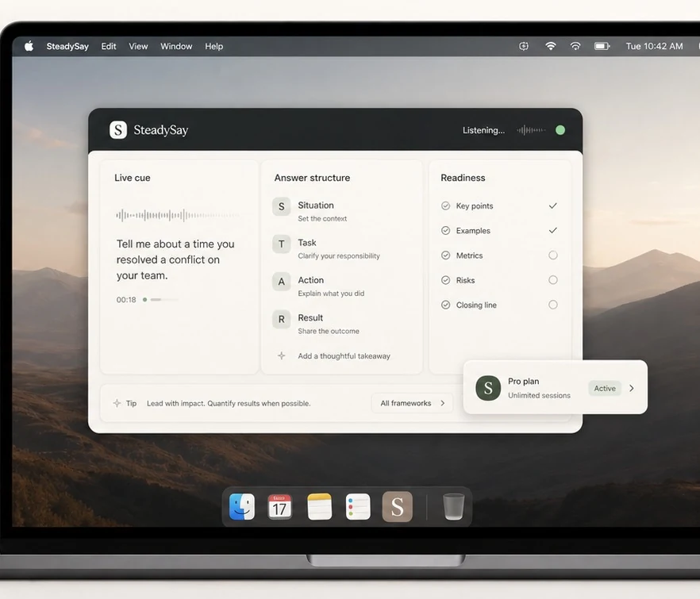The height and width of the screenshot is (599, 700).
Task: Click the hotspot icon beside the battery
Action: click(575, 46)
